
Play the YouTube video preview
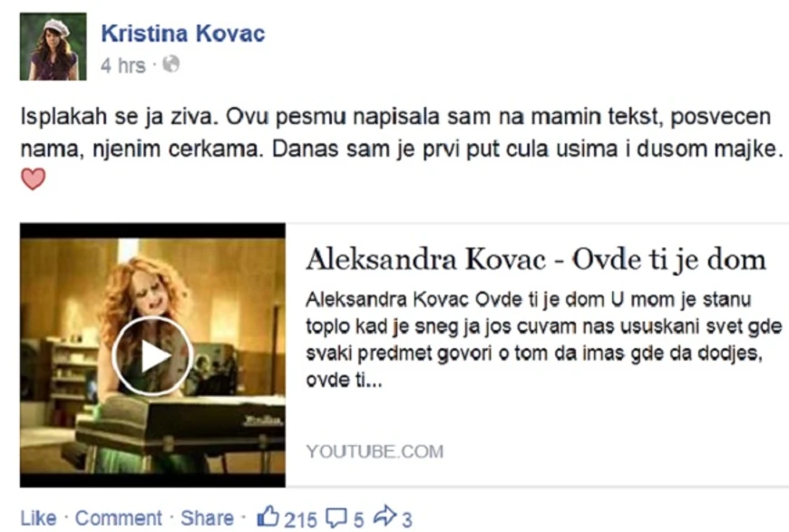152,355
